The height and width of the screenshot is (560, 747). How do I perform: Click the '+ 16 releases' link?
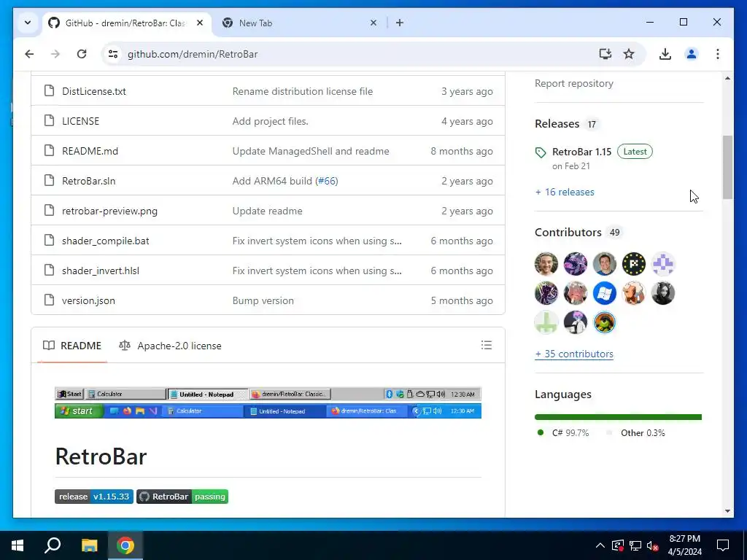tap(565, 192)
